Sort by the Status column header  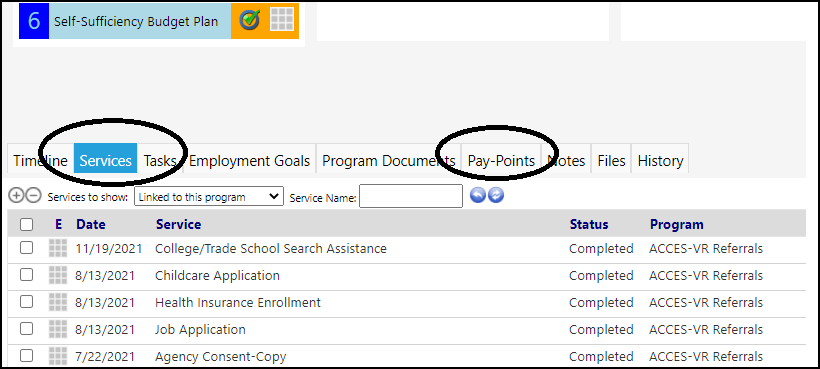pos(589,224)
